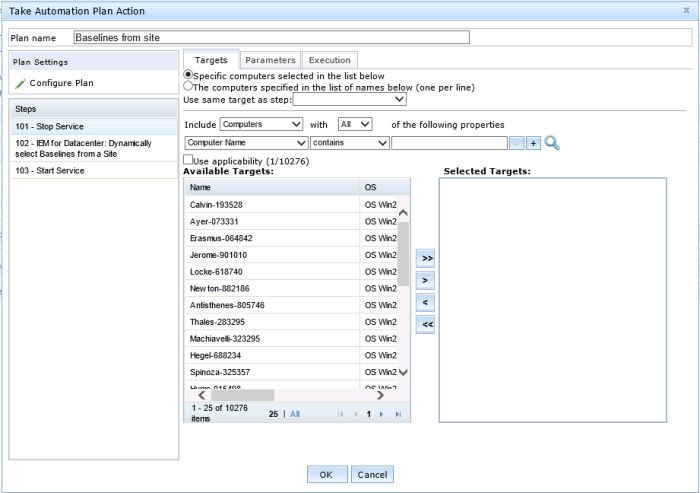
Task: Open the 'Use same target as step' dropdown
Action: click(x=350, y=99)
